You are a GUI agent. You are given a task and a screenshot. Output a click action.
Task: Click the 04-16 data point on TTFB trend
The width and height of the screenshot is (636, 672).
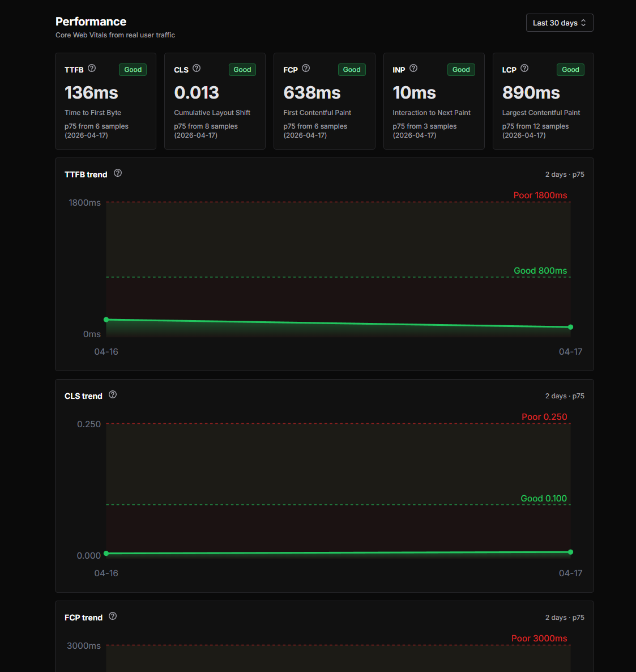(106, 319)
